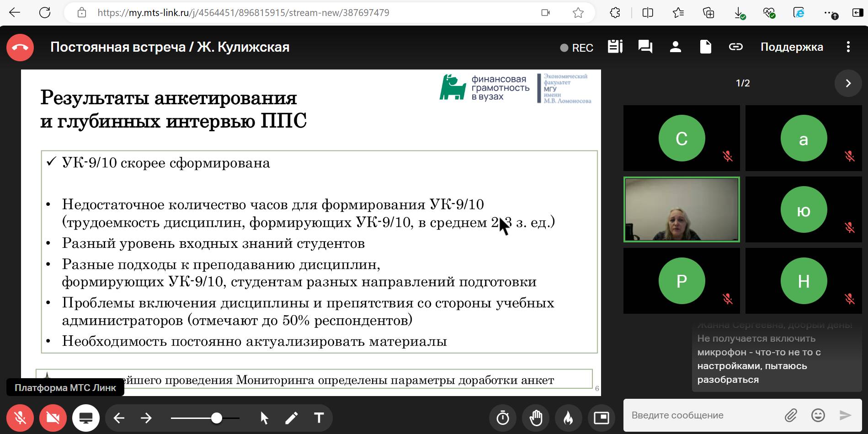
Task: Send the chat message arrow
Action: pos(846,415)
